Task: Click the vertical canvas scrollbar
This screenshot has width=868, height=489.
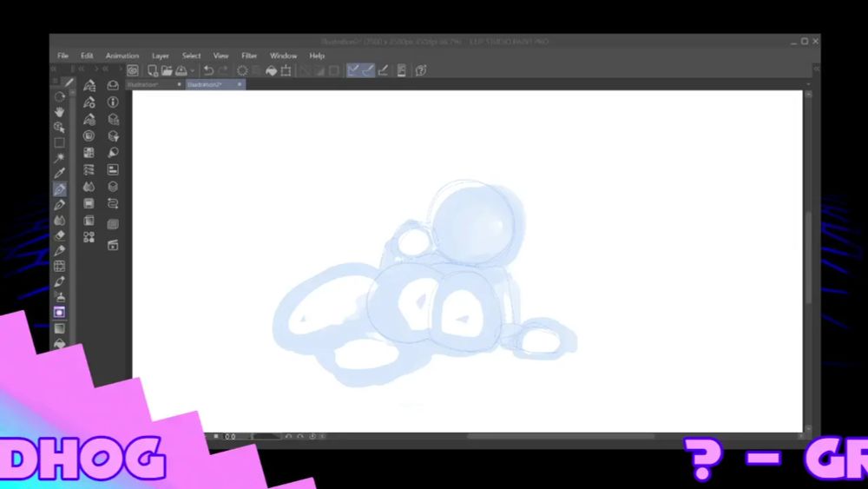Action: 809,259
